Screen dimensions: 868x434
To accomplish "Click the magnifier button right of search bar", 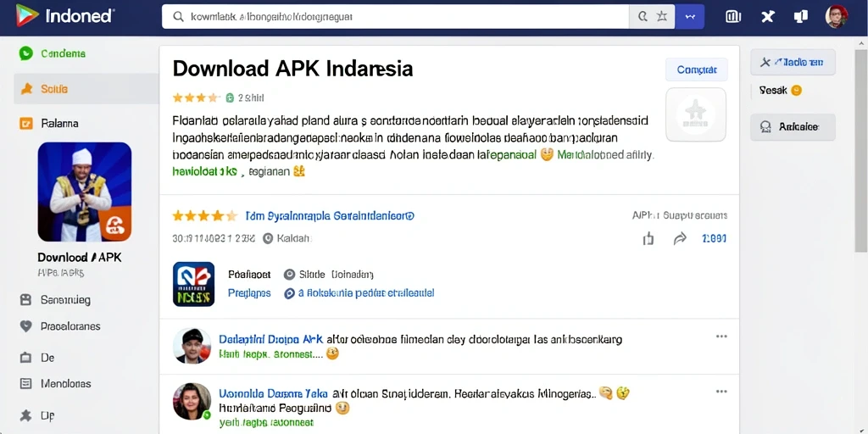I will pos(643,17).
